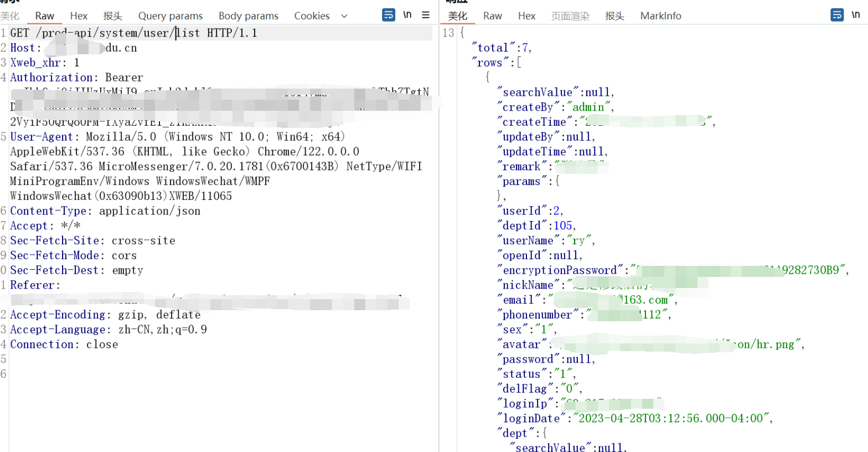Expand the chevron next to Cookies tab
This screenshot has width=868, height=452.
tap(344, 16)
